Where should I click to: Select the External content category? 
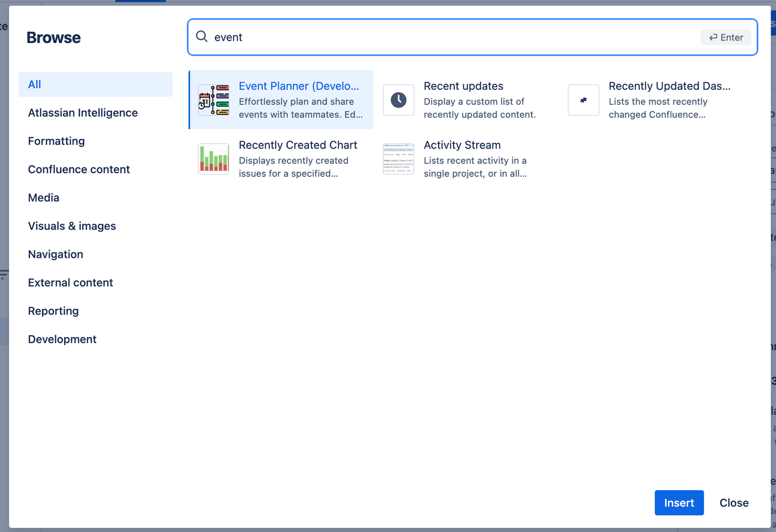71,282
